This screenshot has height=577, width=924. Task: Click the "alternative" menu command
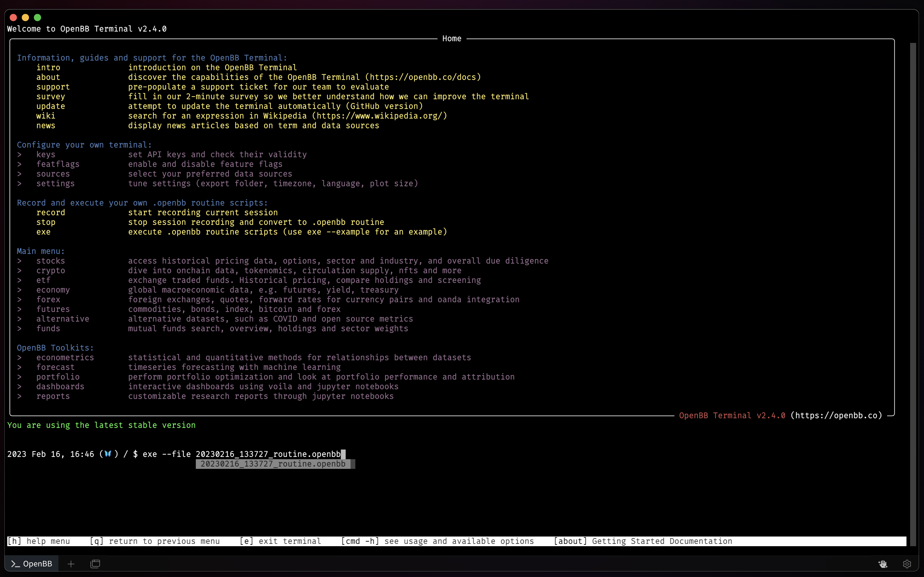pos(63,319)
